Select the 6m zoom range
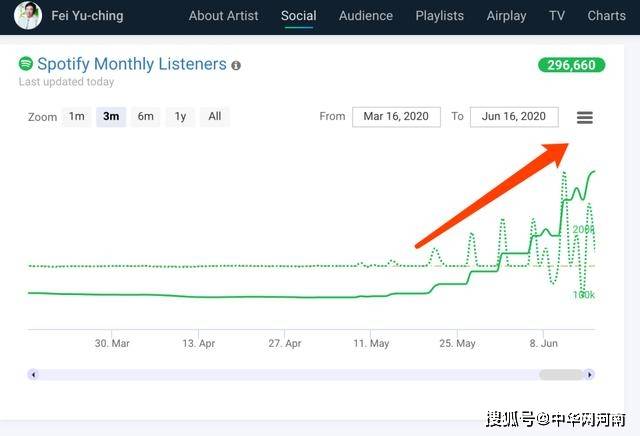Viewport: 640px width, 436px height. 146,117
